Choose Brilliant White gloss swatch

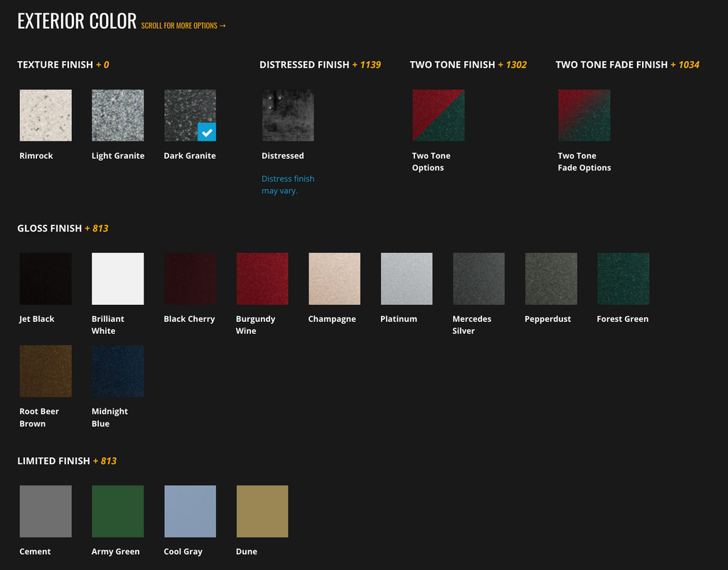(117, 279)
